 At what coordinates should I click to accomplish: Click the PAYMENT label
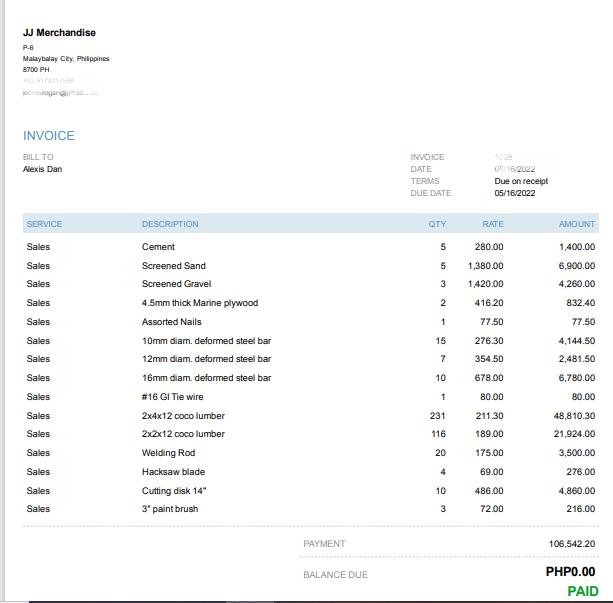(x=324, y=544)
